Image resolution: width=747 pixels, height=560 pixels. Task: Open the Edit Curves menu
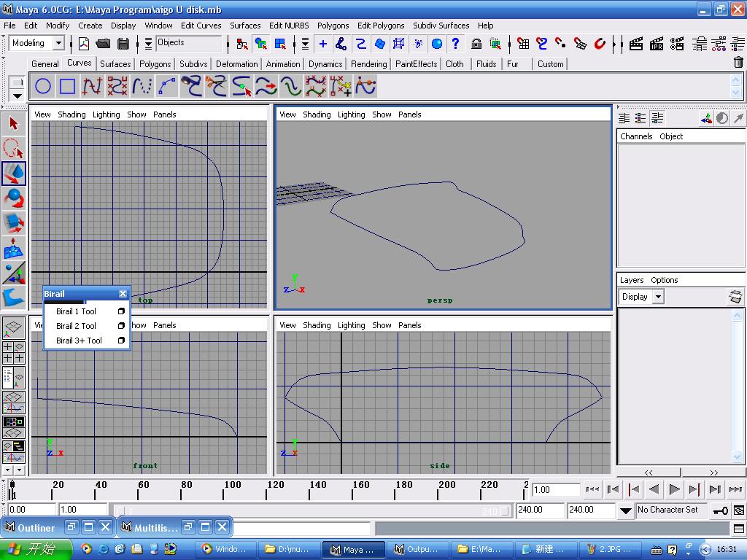click(x=201, y=26)
